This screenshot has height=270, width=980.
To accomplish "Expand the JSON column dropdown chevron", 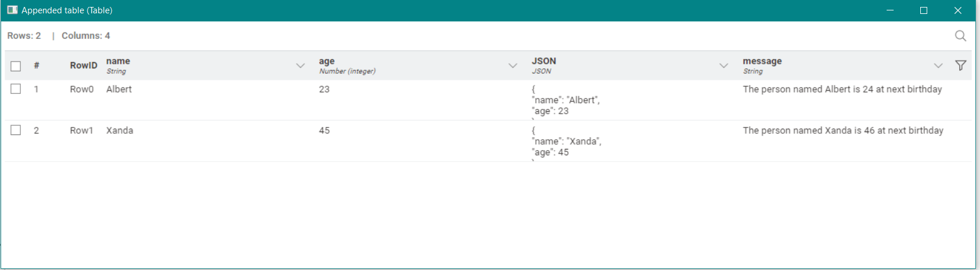I will tap(724, 65).
